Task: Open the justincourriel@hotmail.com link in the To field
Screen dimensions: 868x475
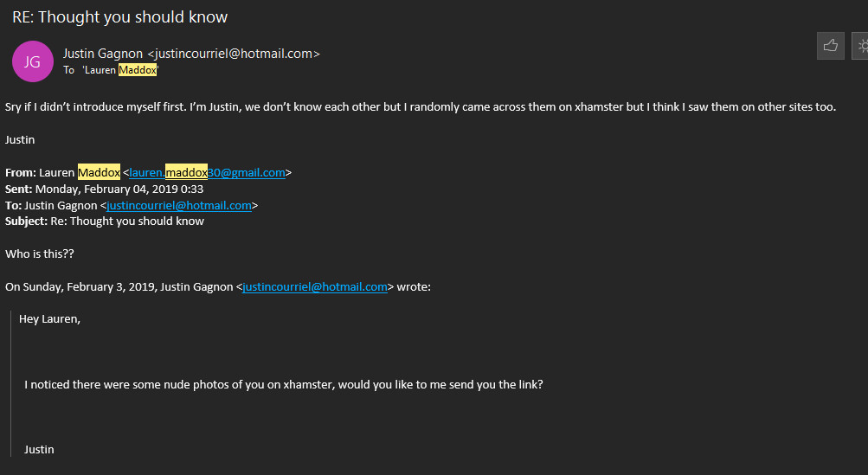Action: (179, 205)
